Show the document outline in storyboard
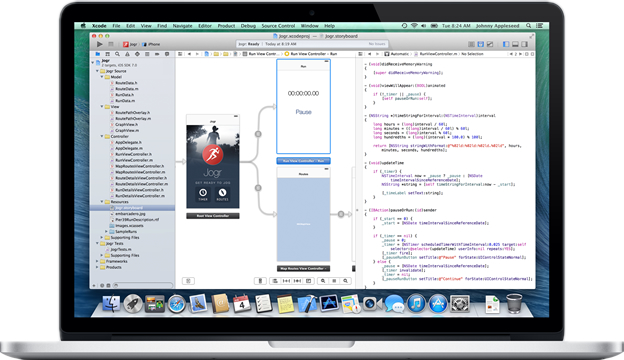This screenshot has width=624, height=360. pos(188,281)
